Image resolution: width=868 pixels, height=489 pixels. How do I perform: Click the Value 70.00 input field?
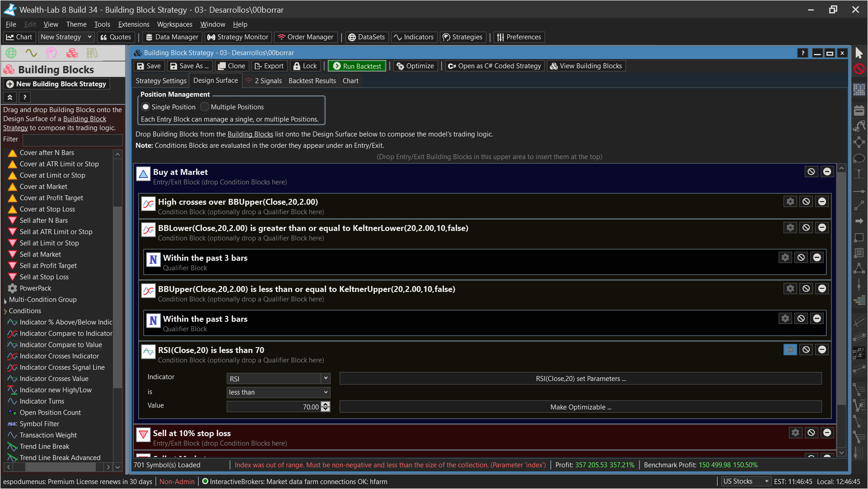274,407
